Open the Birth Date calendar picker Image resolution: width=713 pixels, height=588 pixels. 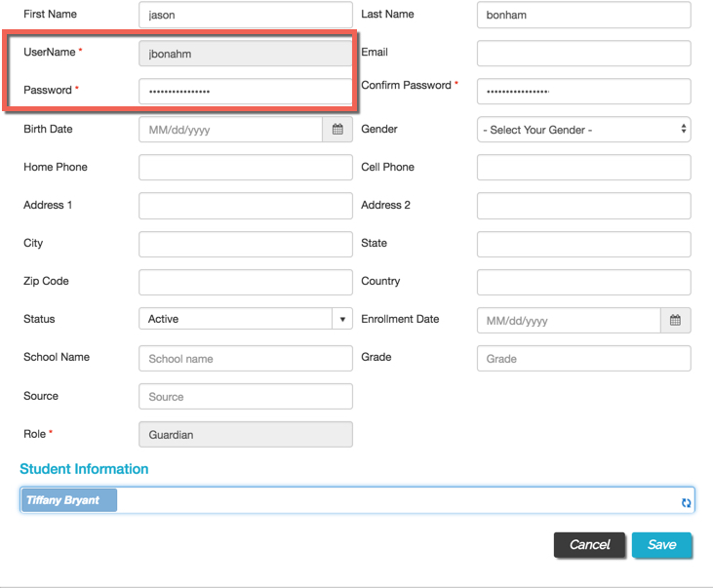pyautogui.click(x=337, y=130)
